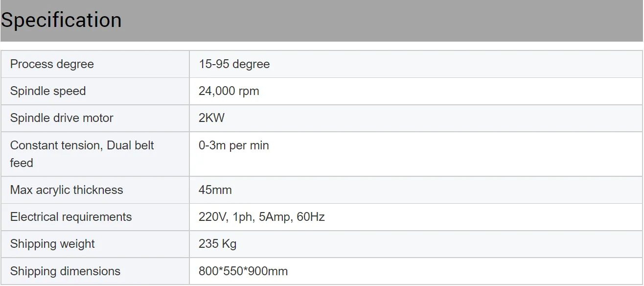Click the 24,000 rpm value
The width and height of the screenshot is (644, 286).
[x=229, y=91]
